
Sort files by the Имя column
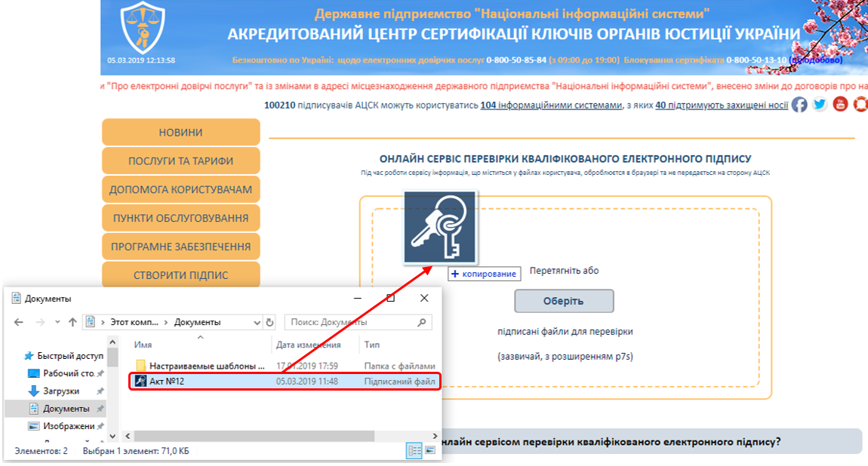coord(143,345)
